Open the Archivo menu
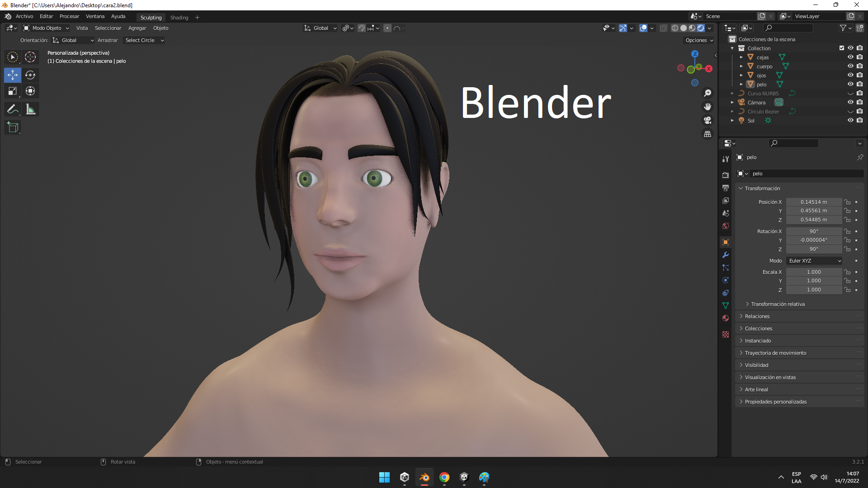The width and height of the screenshot is (868, 488). click(24, 16)
